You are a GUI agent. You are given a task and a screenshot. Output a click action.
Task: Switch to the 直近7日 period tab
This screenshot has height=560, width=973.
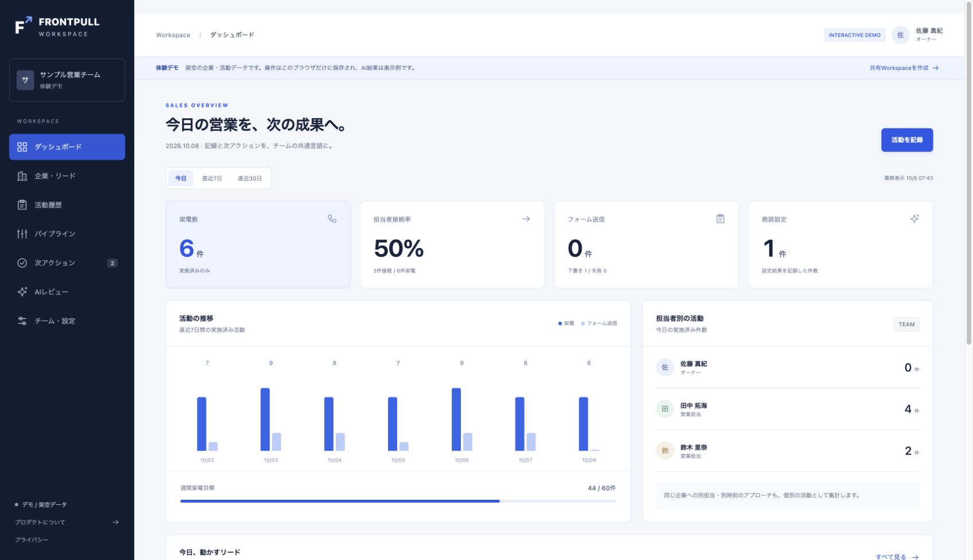pos(212,178)
